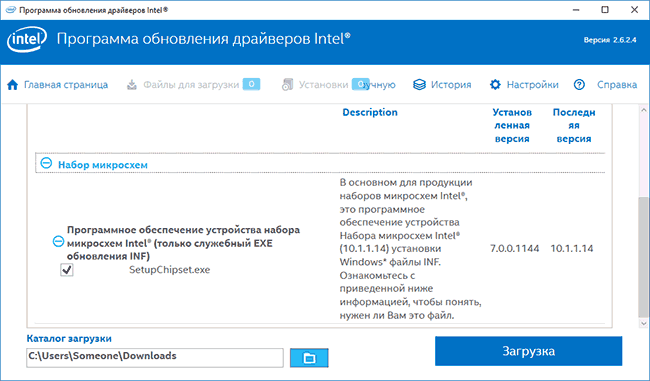Click the Настройки gear icon
The height and width of the screenshot is (381, 650).
[495, 85]
